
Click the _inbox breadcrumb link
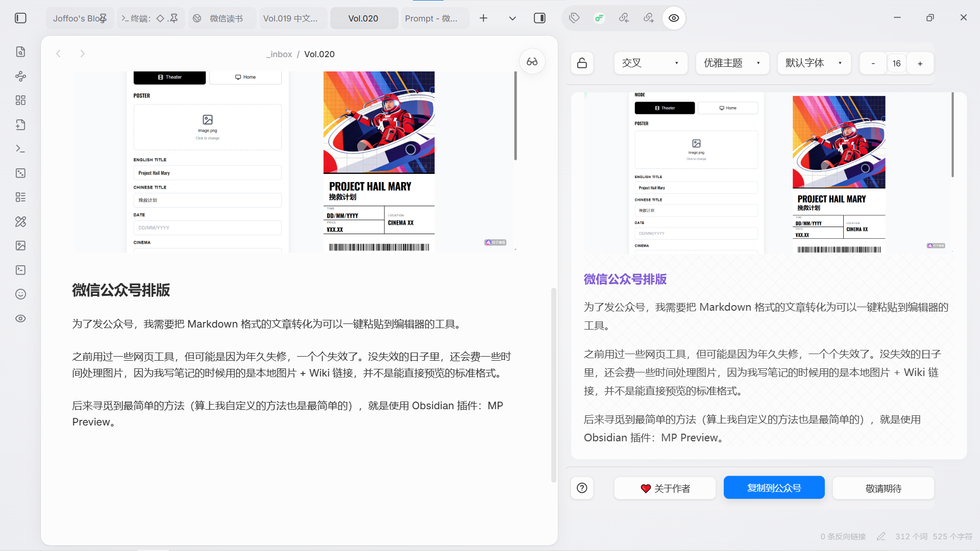(x=280, y=54)
